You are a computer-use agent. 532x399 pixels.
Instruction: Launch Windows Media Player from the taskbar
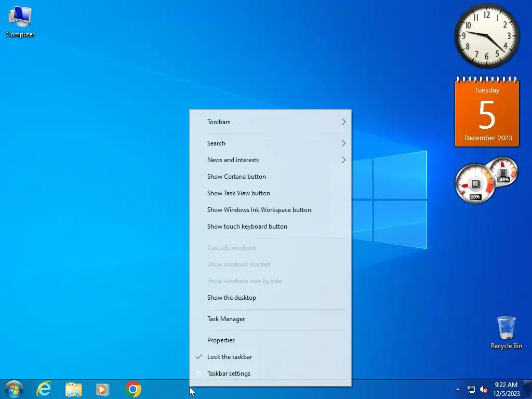[x=103, y=389]
